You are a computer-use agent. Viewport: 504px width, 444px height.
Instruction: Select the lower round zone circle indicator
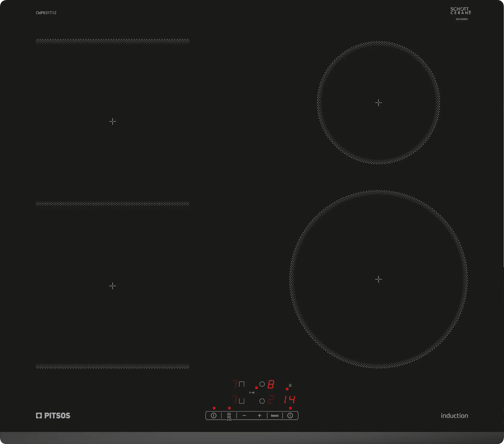(262, 401)
